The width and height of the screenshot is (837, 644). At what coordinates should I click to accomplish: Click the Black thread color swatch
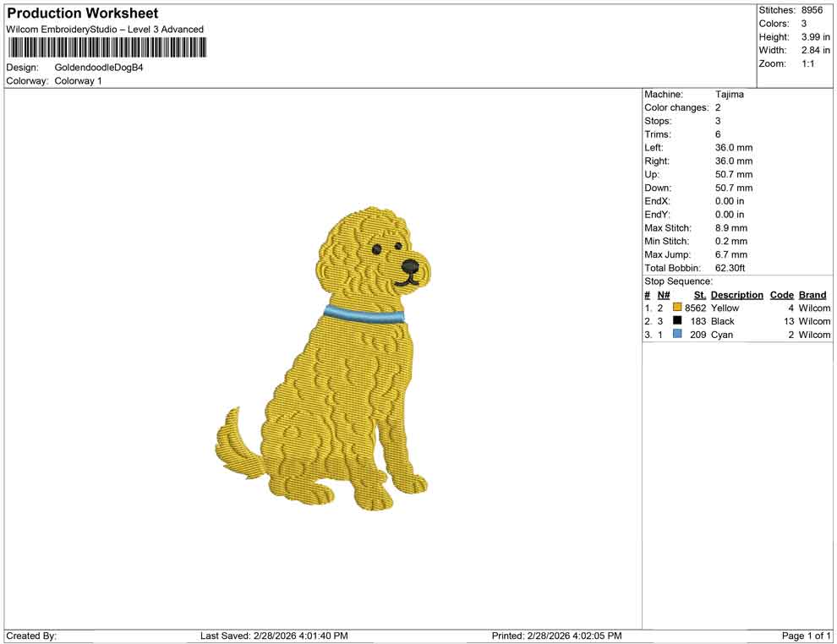pyautogui.click(x=676, y=321)
